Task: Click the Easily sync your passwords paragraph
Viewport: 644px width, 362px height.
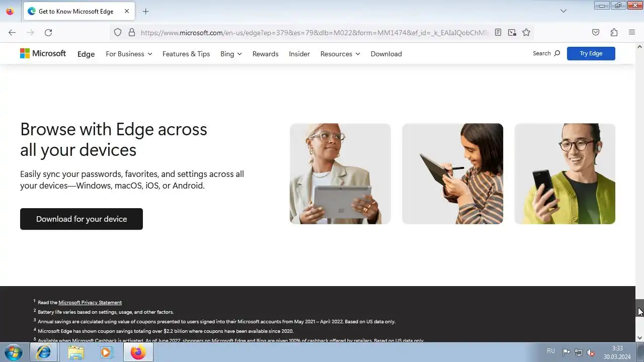Action: (132, 179)
